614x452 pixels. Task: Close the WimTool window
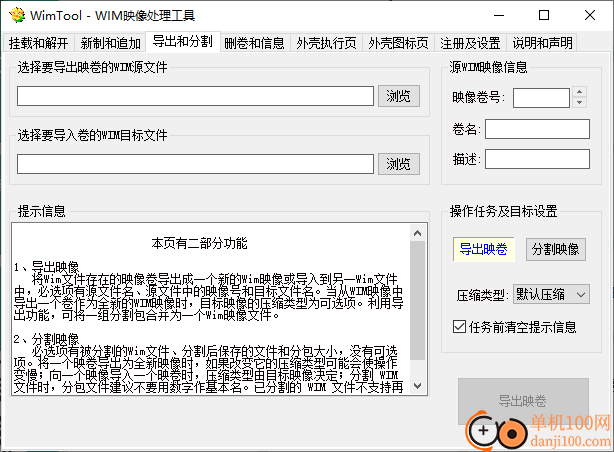590,16
